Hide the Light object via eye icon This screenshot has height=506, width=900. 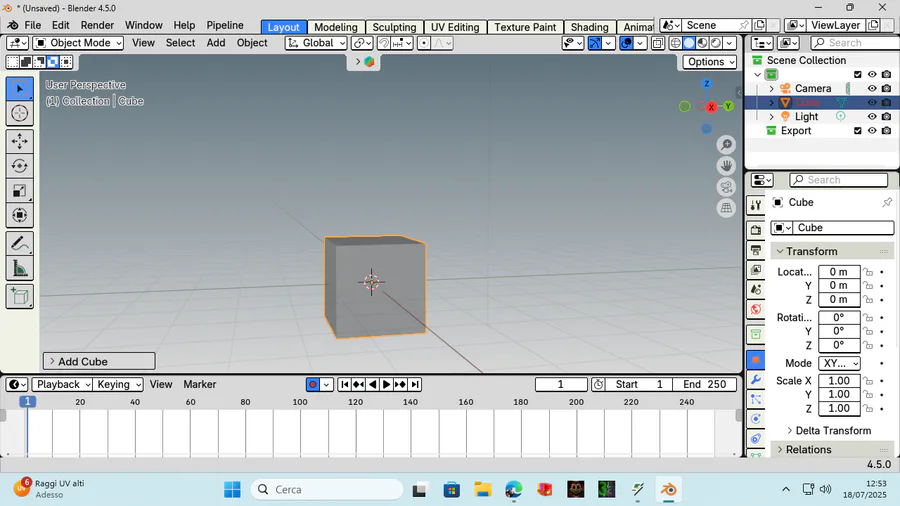click(x=872, y=116)
